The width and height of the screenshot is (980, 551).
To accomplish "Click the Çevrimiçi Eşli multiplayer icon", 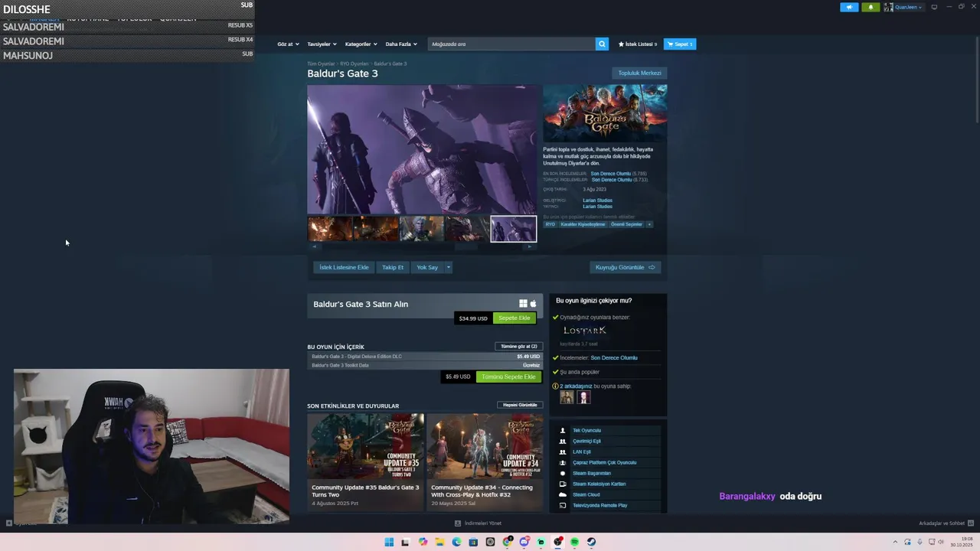I will coord(563,441).
